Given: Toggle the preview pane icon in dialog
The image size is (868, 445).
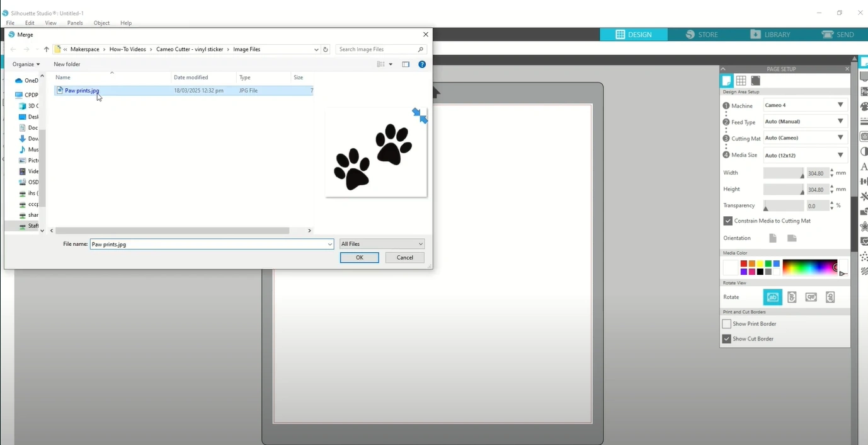Looking at the screenshot, I should [x=406, y=64].
